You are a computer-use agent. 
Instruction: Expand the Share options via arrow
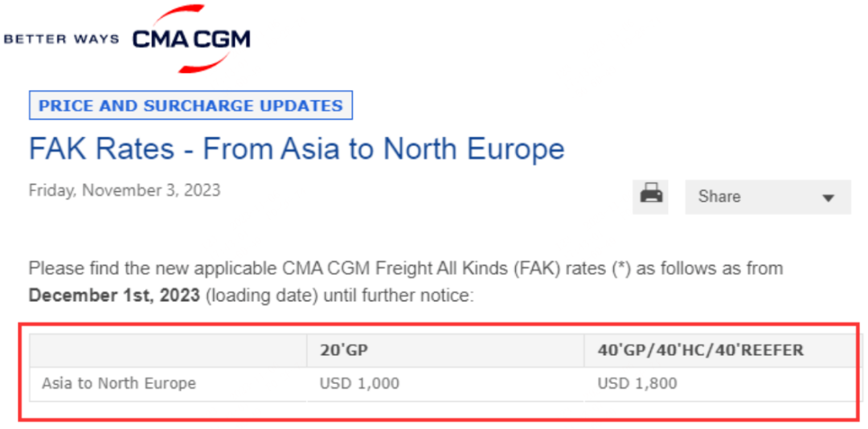[x=828, y=198]
